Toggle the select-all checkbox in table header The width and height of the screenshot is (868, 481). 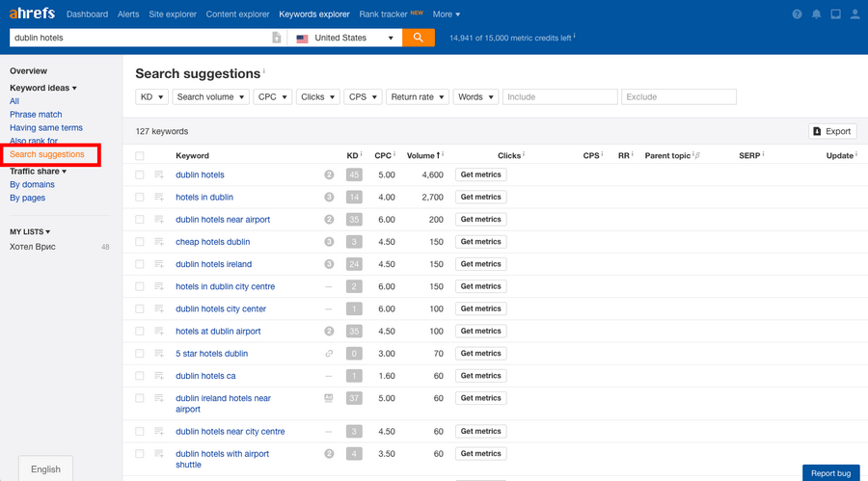pos(140,156)
